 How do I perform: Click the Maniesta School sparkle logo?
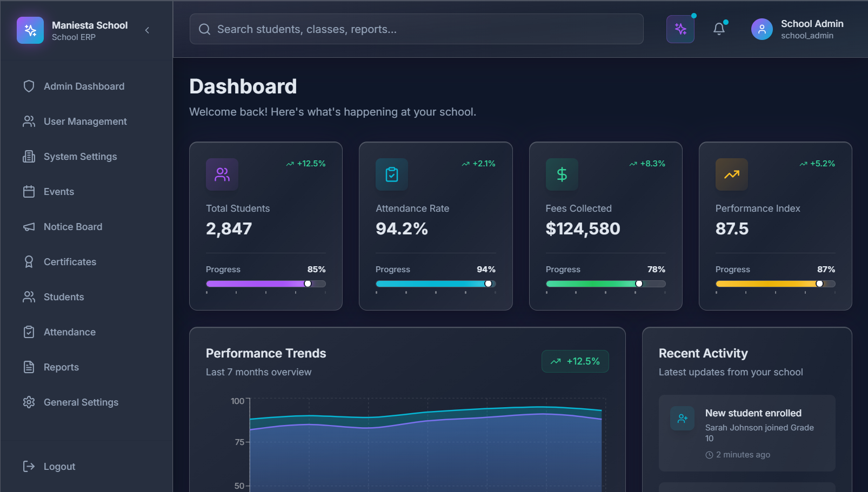[30, 30]
